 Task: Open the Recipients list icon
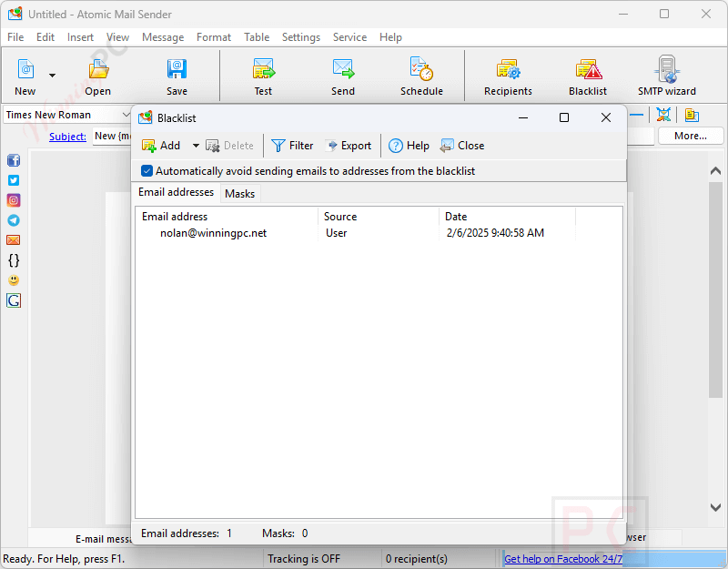pos(508,76)
